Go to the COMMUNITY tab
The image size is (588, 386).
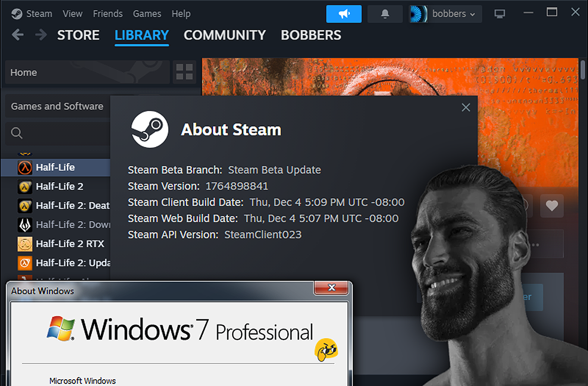(224, 35)
